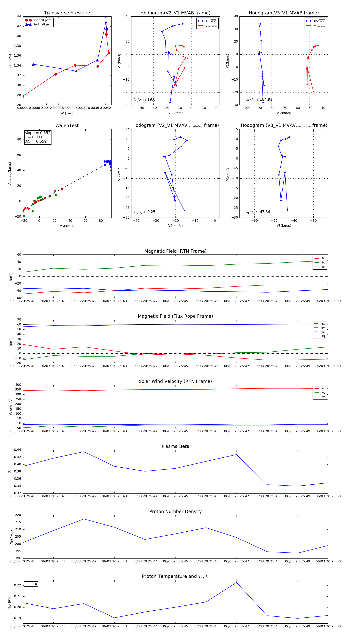Click the 'Vsw(km/s)' y-axis label
Viewport: 351px width, 644px height.
[11, 407]
